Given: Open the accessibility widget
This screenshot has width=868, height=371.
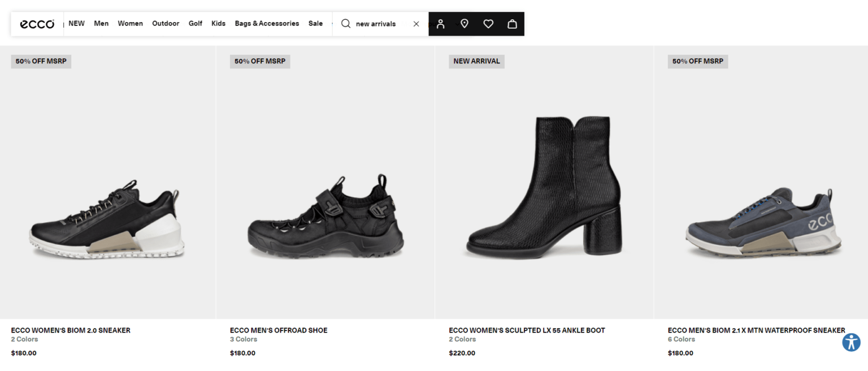Looking at the screenshot, I should coord(851,342).
